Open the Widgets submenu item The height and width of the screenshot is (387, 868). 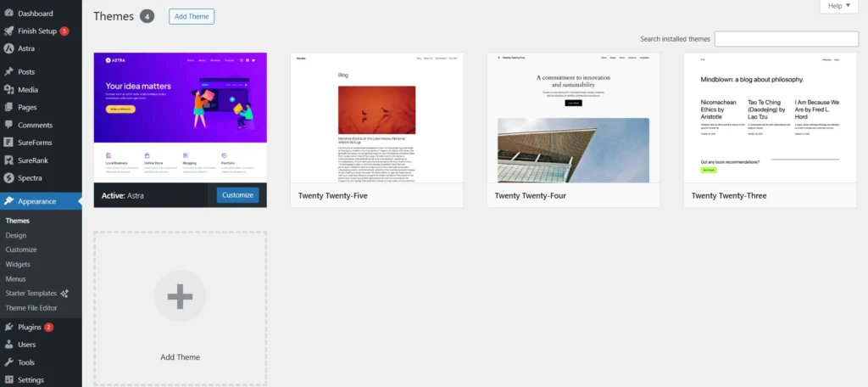[x=18, y=265]
